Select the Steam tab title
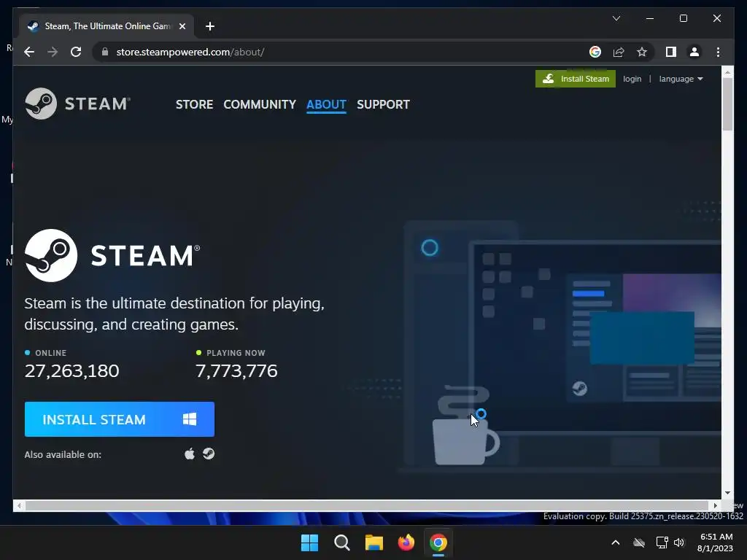The width and height of the screenshot is (747, 560). coord(107,26)
